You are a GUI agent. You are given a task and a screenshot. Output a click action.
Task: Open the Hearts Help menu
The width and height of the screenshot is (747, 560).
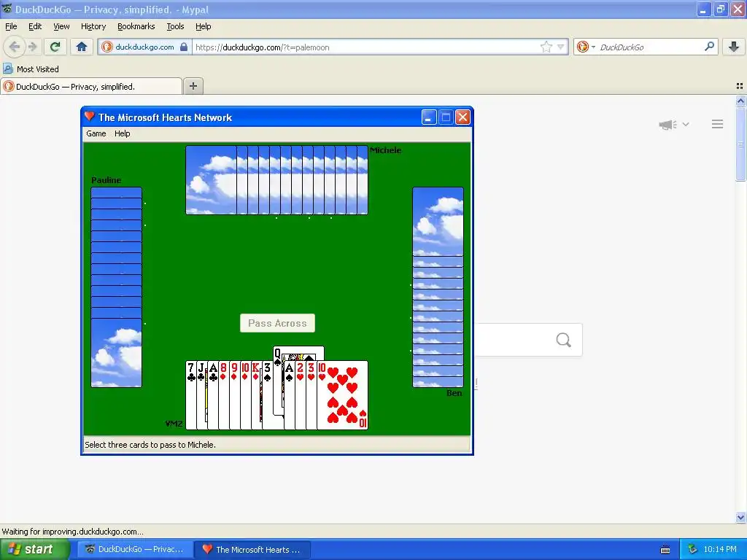(x=122, y=133)
